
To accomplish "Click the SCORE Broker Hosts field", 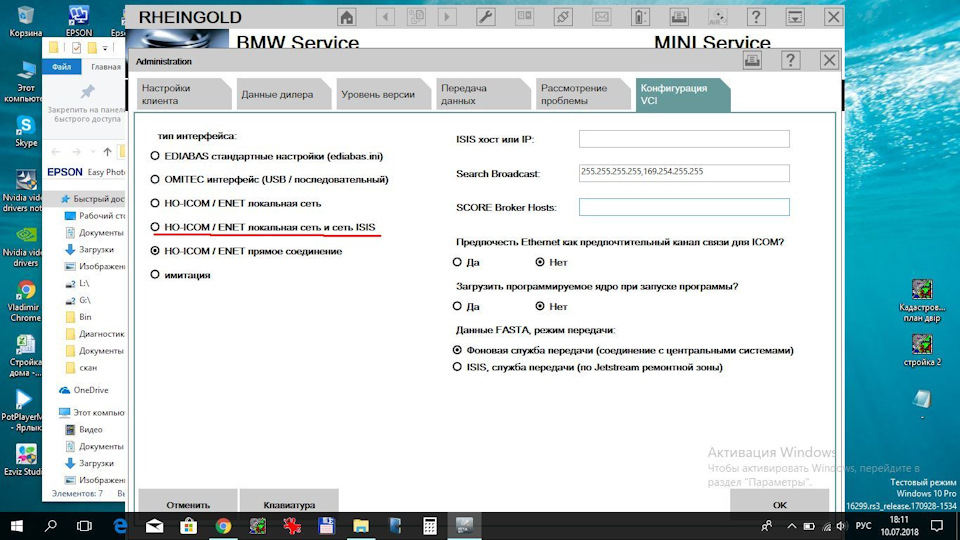I will [684, 207].
